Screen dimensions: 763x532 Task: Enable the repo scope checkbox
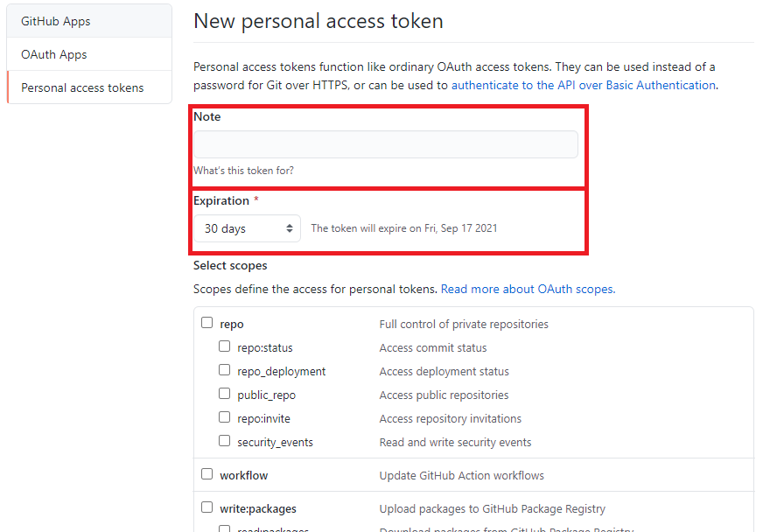click(206, 323)
